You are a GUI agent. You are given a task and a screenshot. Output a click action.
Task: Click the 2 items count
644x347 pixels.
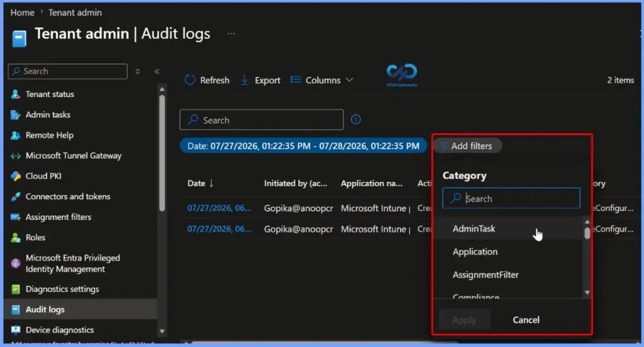pyautogui.click(x=621, y=80)
